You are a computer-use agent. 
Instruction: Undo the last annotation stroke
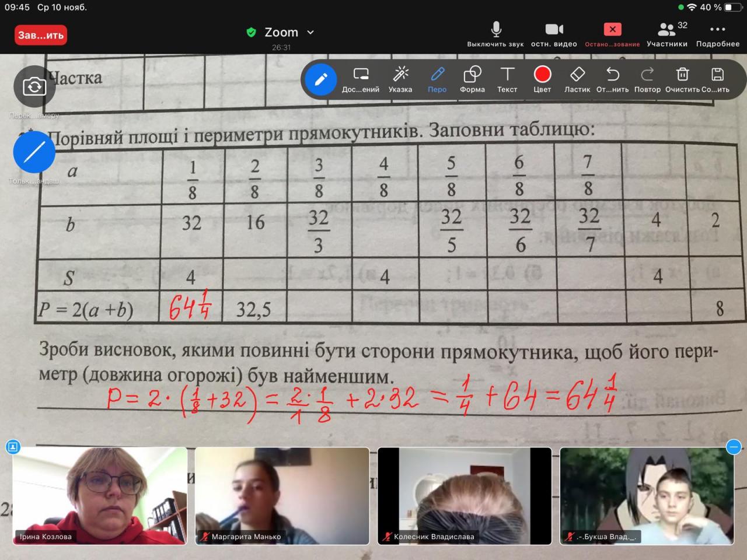pyautogui.click(x=612, y=78)
